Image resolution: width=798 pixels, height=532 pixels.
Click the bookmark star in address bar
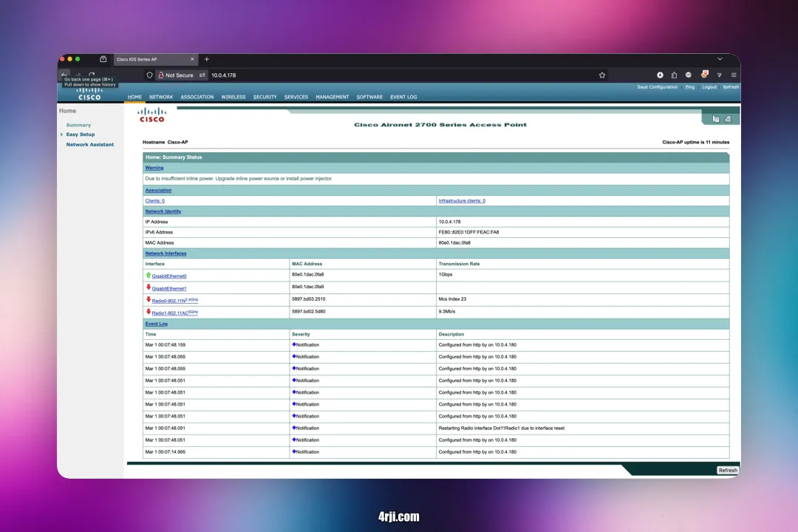pos(602,75)
